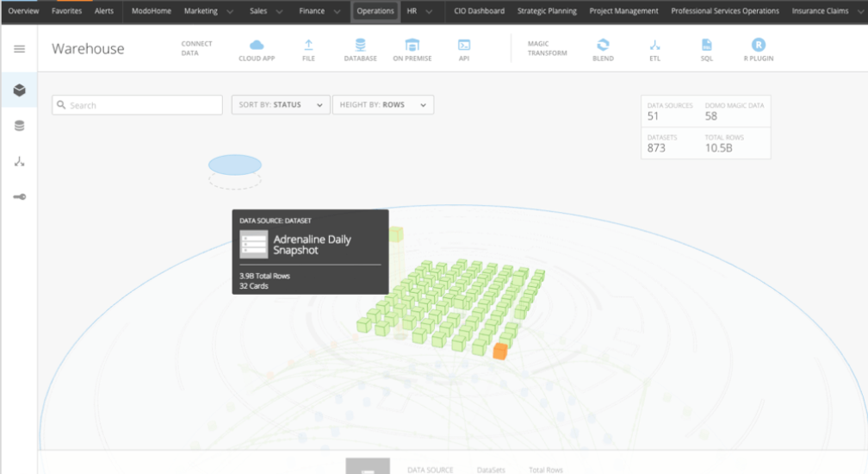The height and width of the screenshot is (474, 868).
Task: Click the DATA SOURCE label in bottom bar
Action: [431, 470]
